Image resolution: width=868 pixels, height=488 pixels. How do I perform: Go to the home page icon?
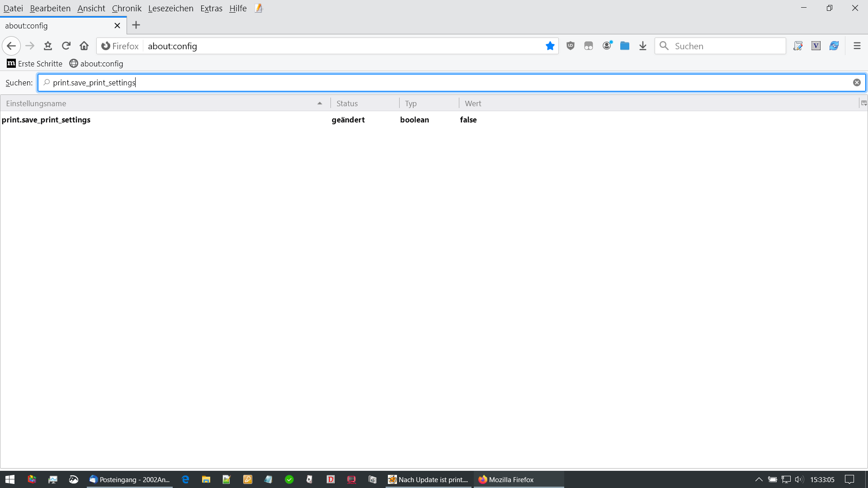[84, 46]
